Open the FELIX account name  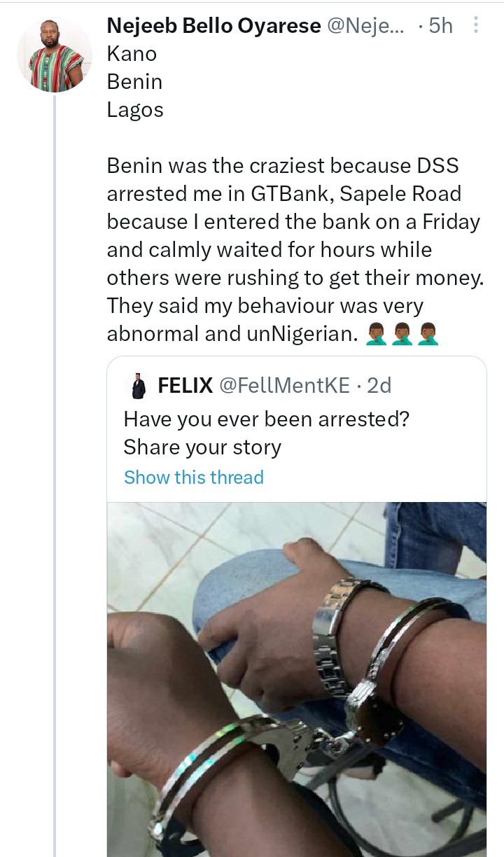185,385
